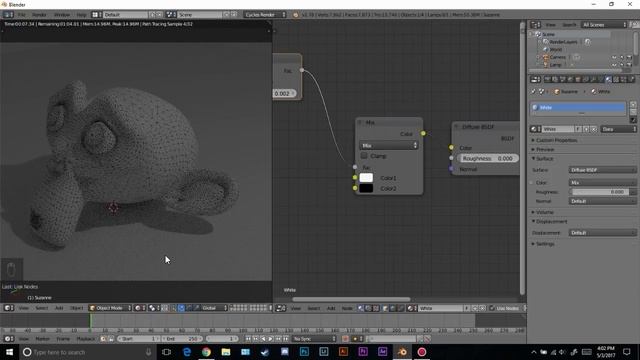The height and width of the screenshot is (360, 640).
Task: Play animation in reverse
Action: click(x=263, y=339)
